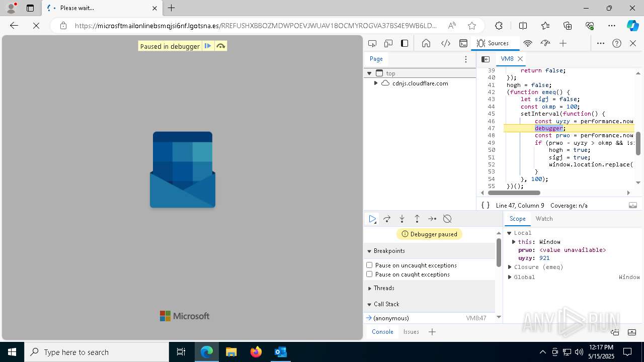
Task: Click the debugger statement on line 47
Action: 548,128
